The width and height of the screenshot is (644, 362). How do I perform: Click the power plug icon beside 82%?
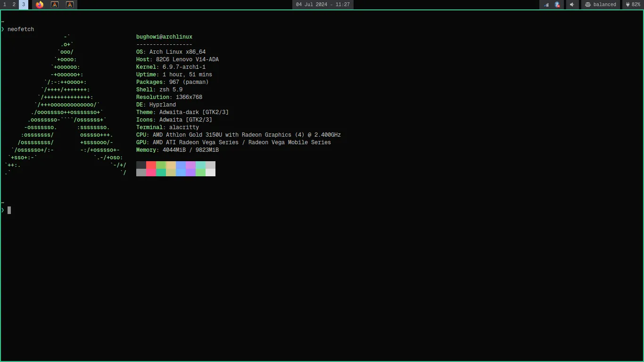[628, 5]
